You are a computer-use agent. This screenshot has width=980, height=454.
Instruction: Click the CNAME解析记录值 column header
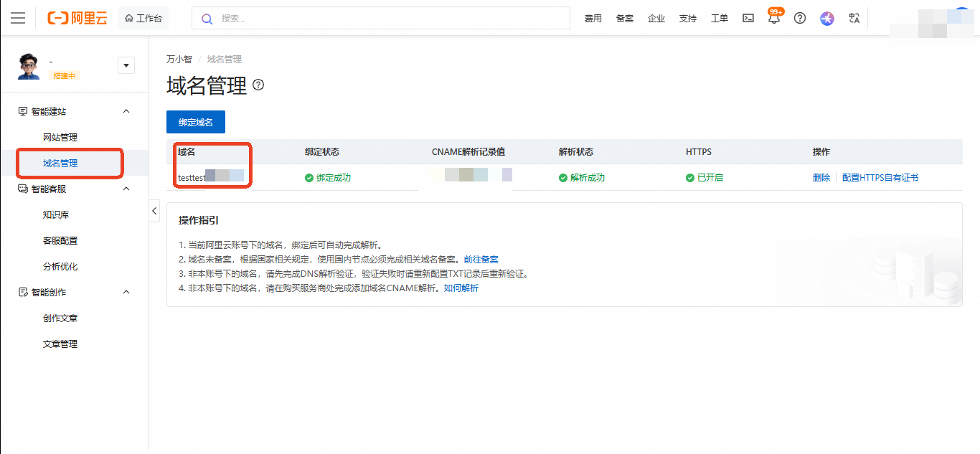coord(468,152)
